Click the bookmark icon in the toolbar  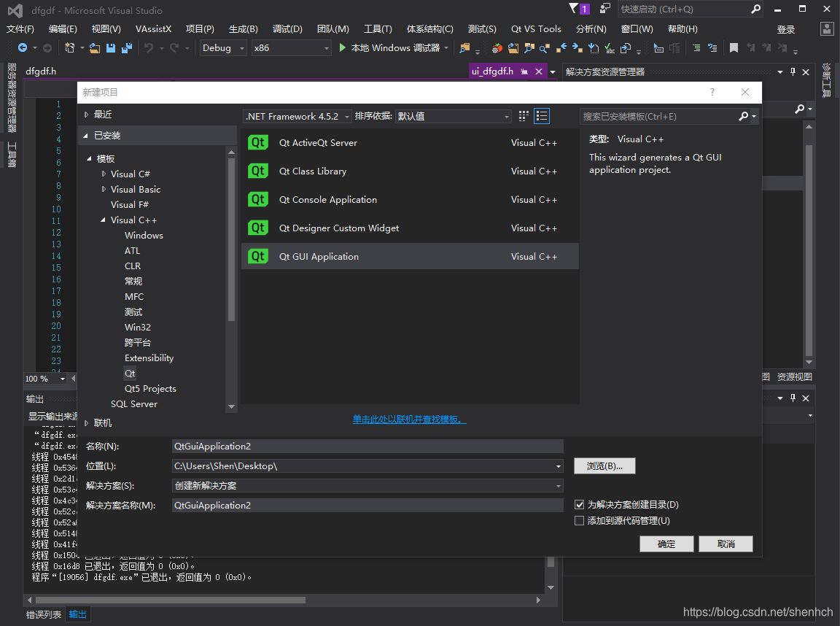(734, 47)
